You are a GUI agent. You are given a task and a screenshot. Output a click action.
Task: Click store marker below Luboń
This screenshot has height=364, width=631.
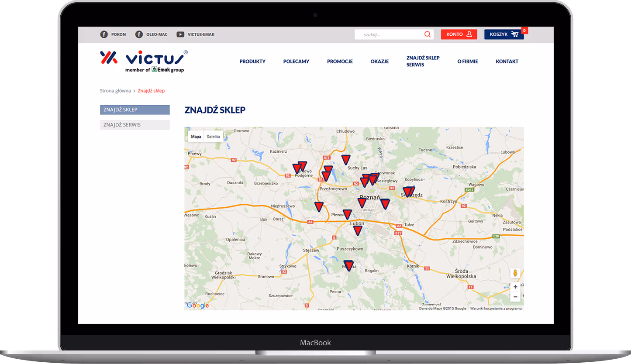point(358,230)
